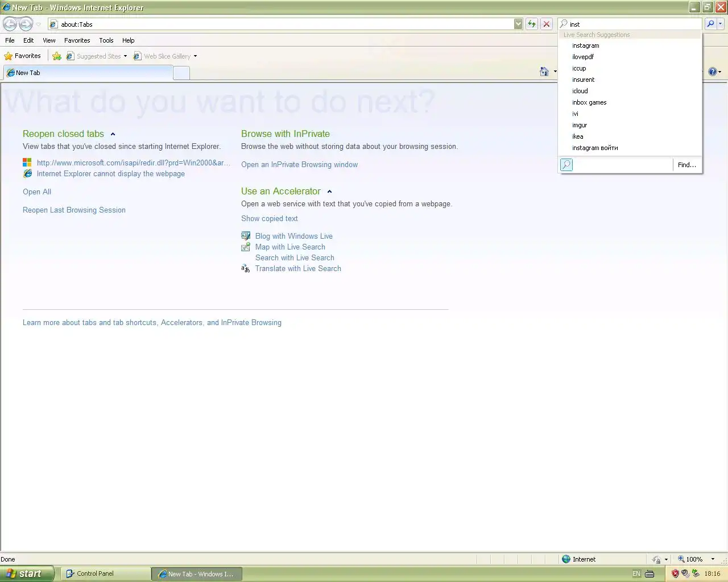The image size is (728, 582).
Task: Open the Help menu
Action: 129,40
